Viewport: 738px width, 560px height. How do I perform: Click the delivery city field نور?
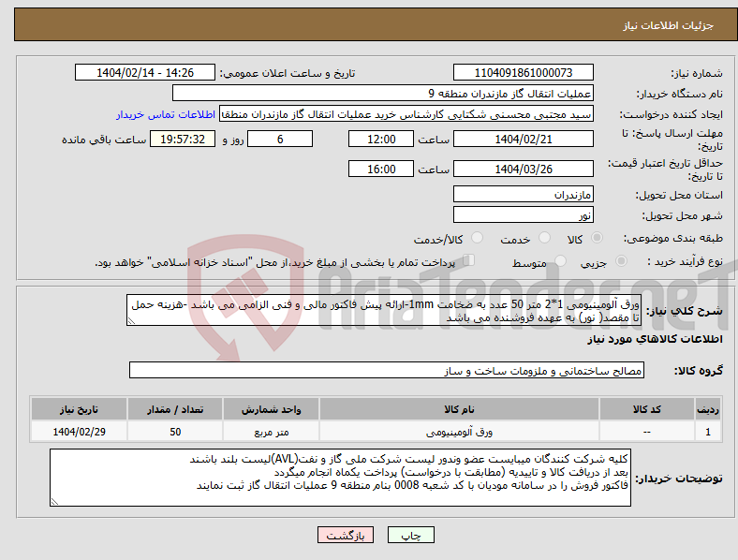523,214
